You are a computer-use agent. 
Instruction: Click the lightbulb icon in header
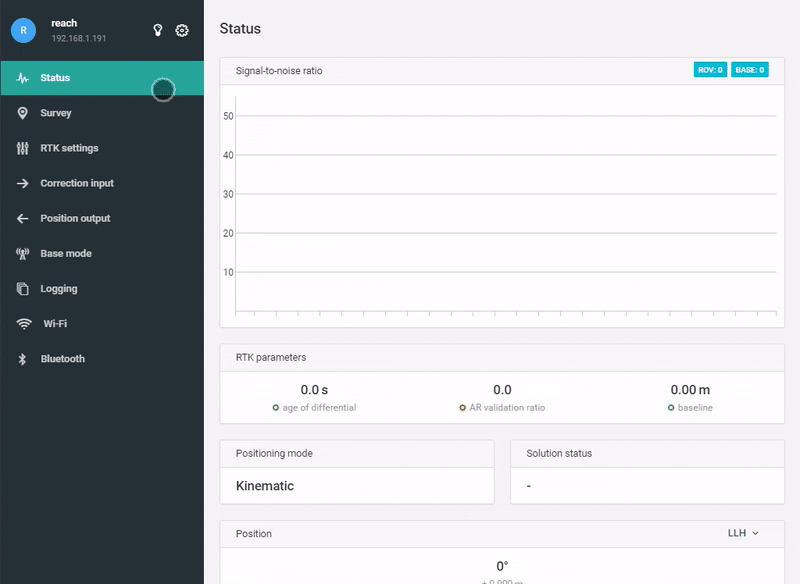coord(158,30)
